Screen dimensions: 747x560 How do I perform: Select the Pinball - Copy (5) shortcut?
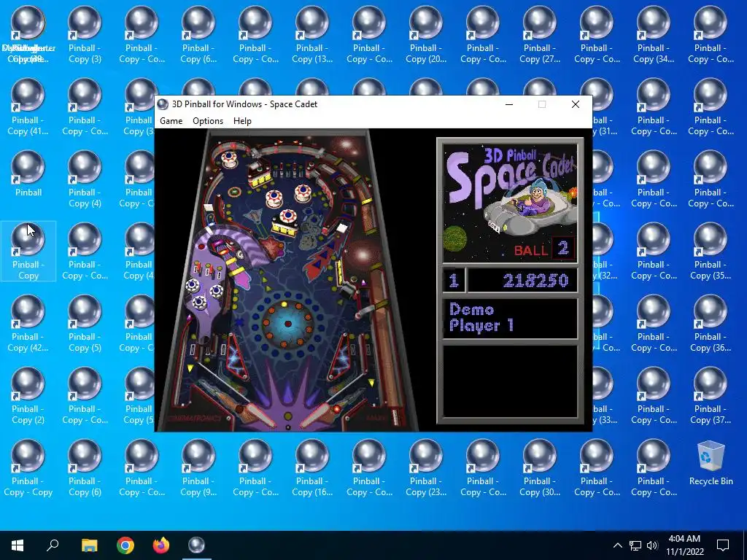tap(85, 324)
